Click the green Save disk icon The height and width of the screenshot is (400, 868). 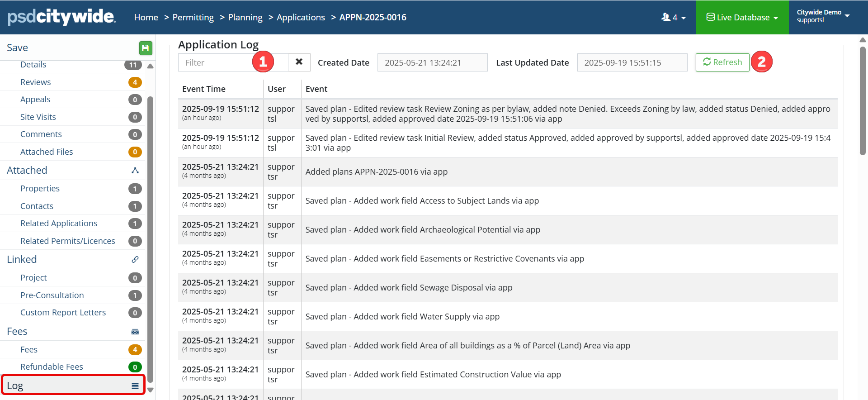[145, 48]
